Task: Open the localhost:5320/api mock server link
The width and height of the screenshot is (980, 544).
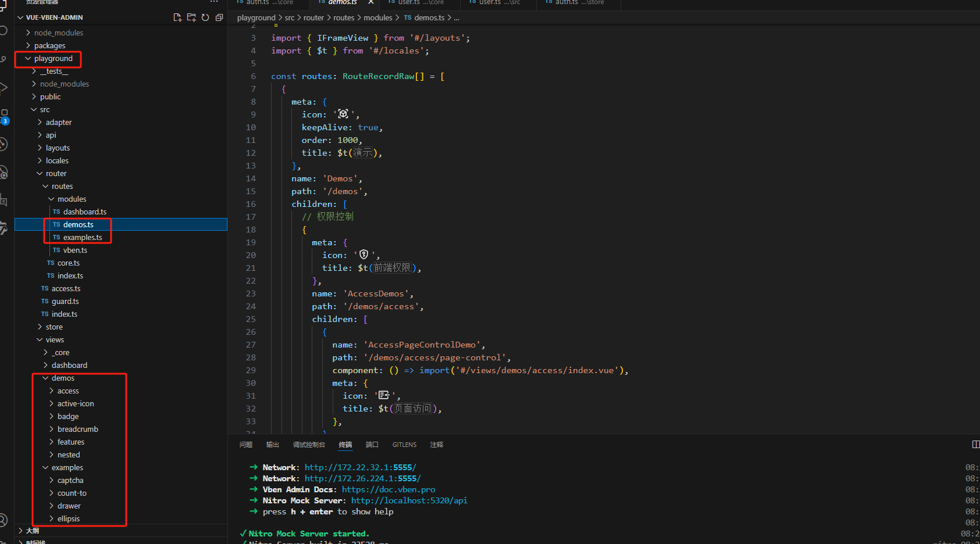Action: click(x=409, y=500)
